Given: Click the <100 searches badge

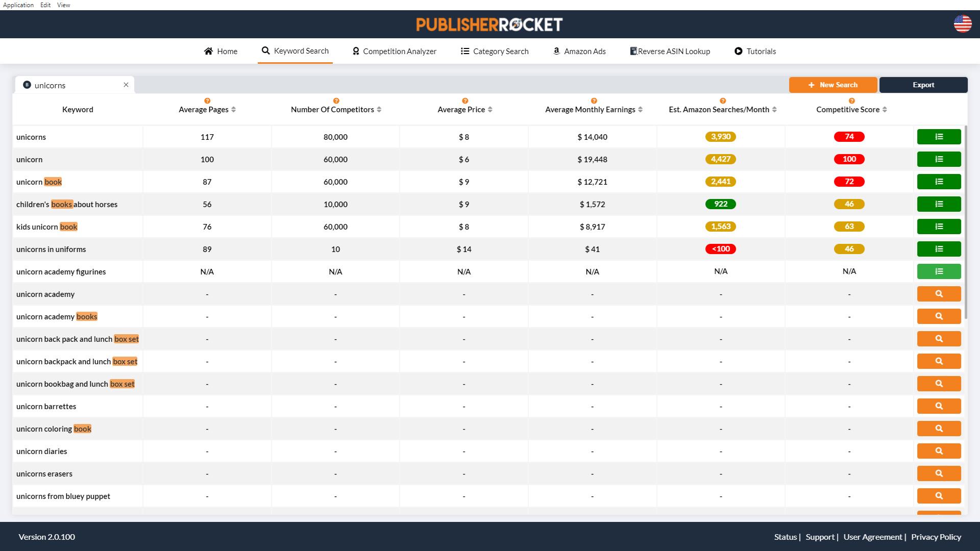Looking at the screenshot, I should [x=721, y=249].
